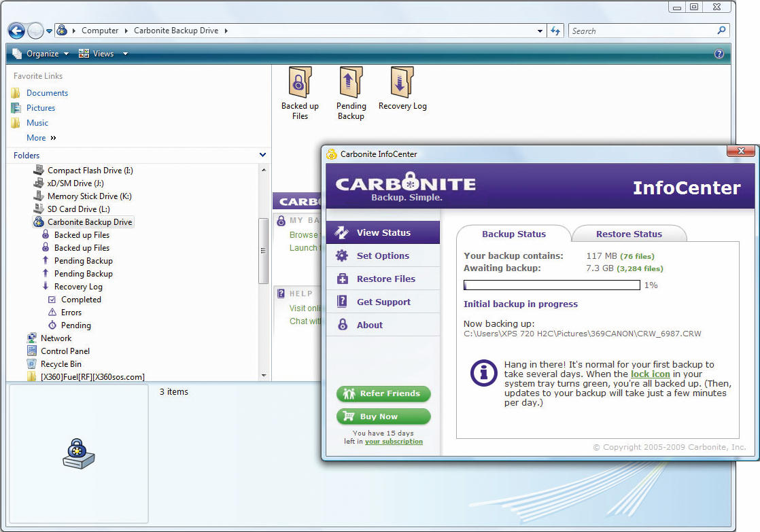Click the Explorer Forward arrow button
760x532 pixels.
click(x=35, y=31)
